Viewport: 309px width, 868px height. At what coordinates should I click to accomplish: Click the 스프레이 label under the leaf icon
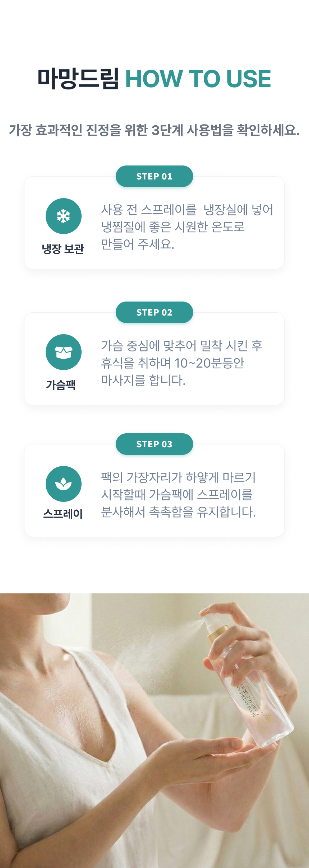tap(63, 514)
